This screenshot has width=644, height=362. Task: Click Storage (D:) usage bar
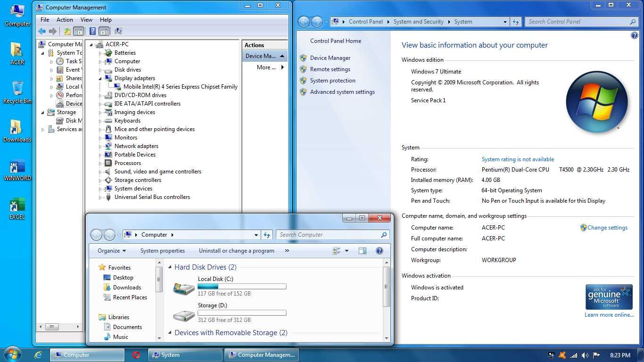tap(242, 313)
